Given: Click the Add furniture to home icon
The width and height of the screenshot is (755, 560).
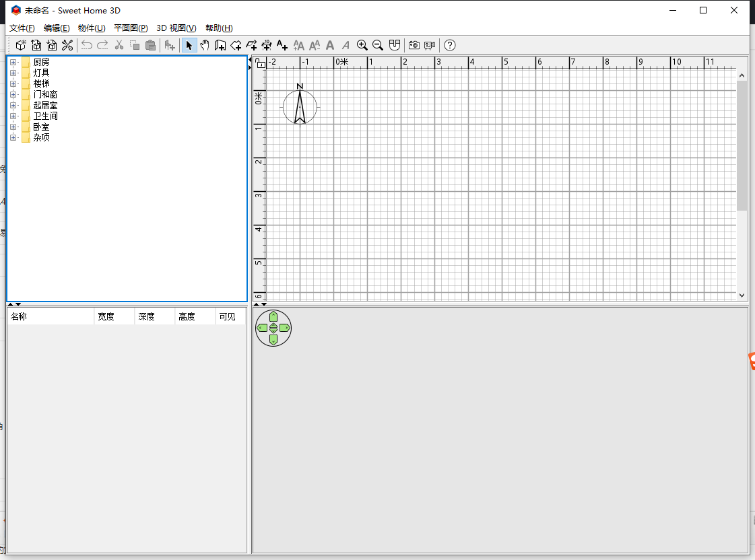Looking at the screenshot, I should (x=170, y=45).
